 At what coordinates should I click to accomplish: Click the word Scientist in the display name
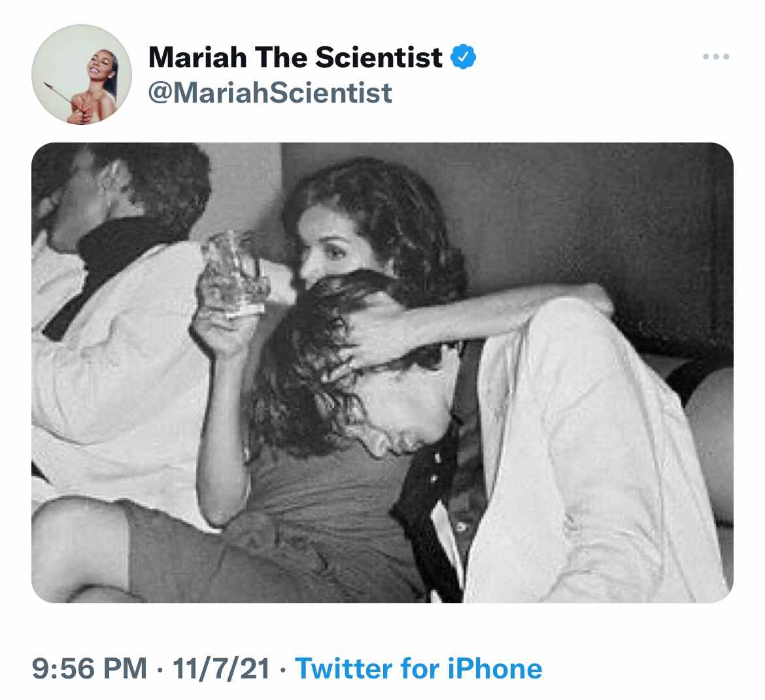pos(379,57)
